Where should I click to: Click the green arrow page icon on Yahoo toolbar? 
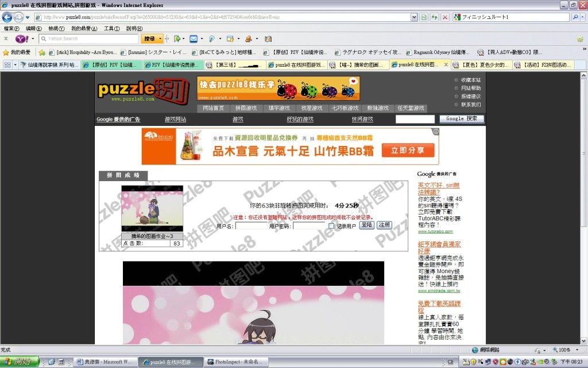(177, 39)
